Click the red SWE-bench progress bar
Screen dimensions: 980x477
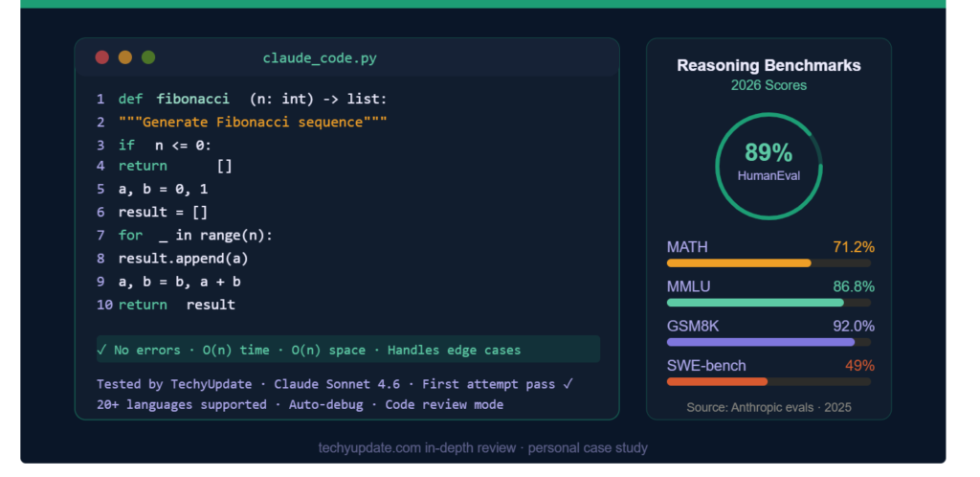(768, 381)
